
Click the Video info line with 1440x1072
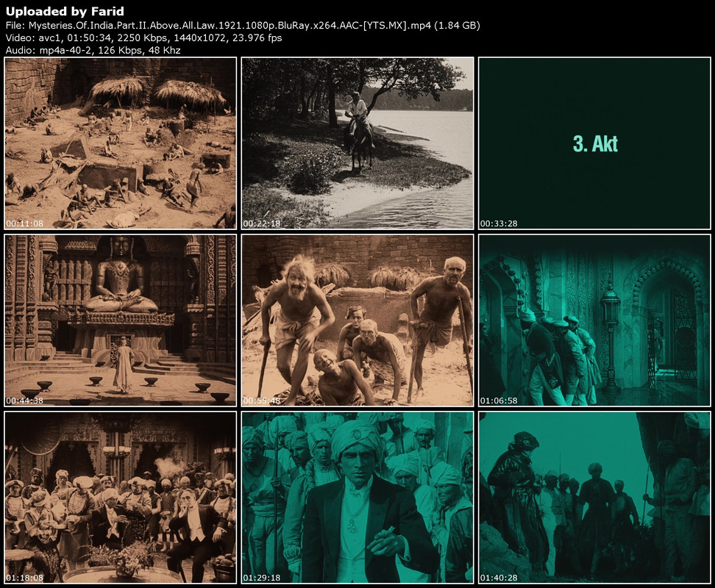tap(143, 37)
